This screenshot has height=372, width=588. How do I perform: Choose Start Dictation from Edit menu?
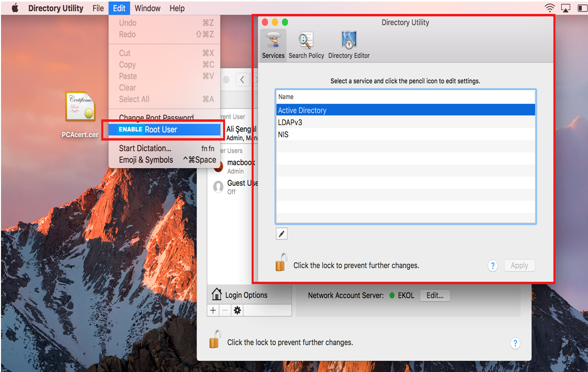[x=164, y=148]
